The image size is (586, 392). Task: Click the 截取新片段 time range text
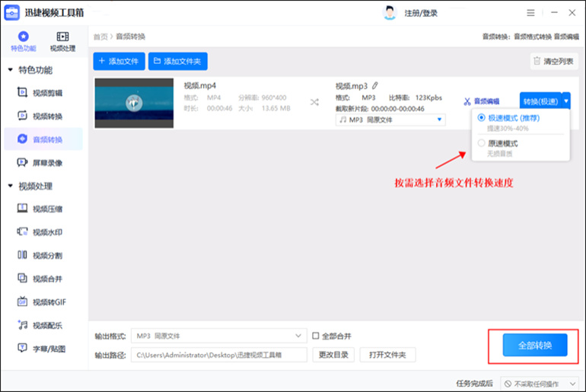[x=380, y=109]
